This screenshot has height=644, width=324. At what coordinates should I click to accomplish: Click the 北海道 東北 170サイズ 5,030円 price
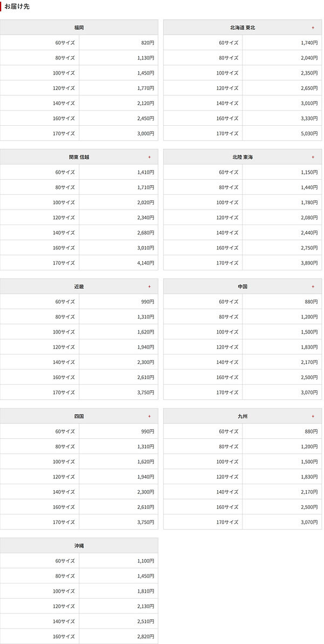[309, 133]
